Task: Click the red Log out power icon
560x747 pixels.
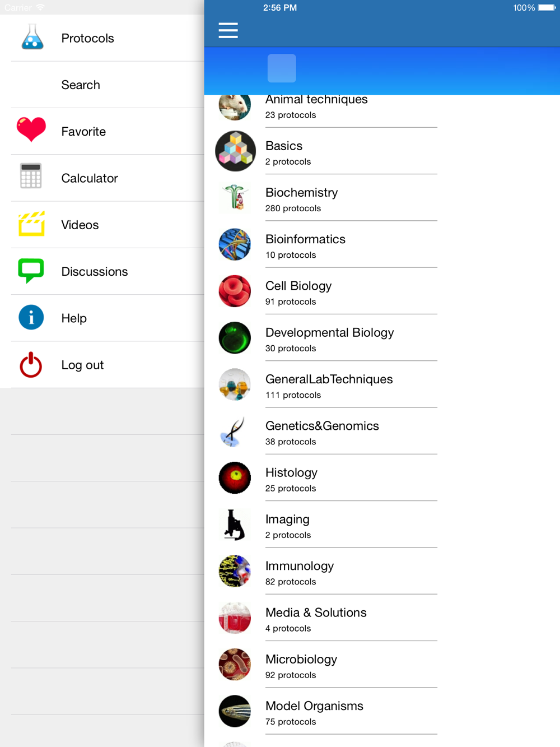Action: pyautogui.click(x=31, y=364)
